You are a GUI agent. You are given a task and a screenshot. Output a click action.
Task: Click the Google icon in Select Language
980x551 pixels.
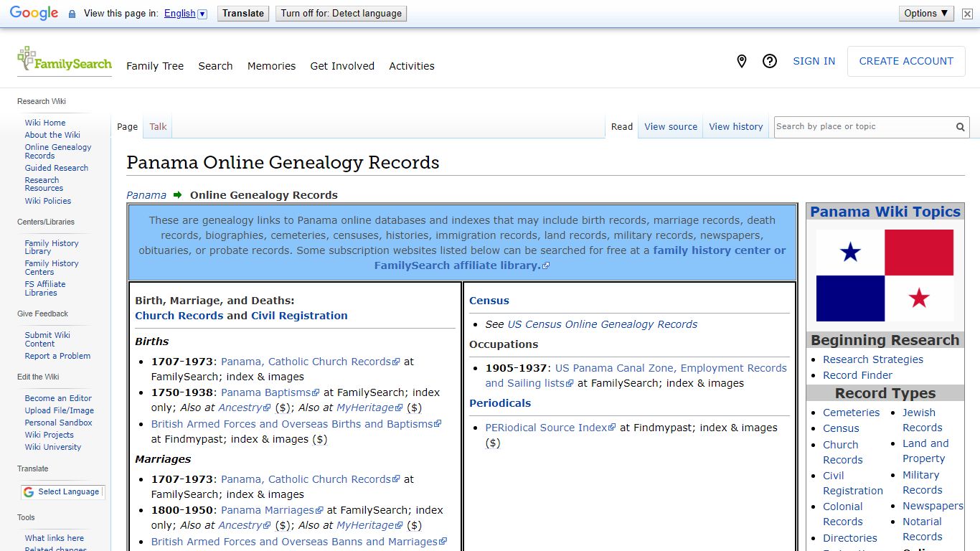click(29, 492)
